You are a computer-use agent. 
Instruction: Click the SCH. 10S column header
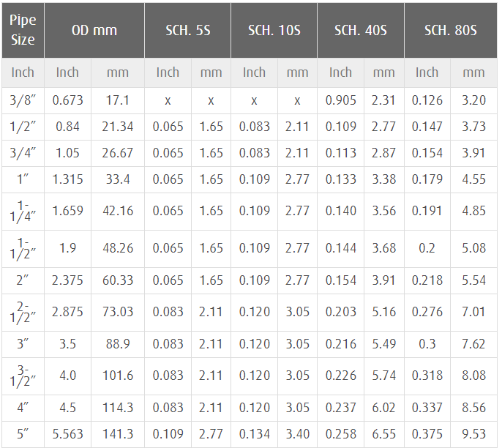point(274,31)
